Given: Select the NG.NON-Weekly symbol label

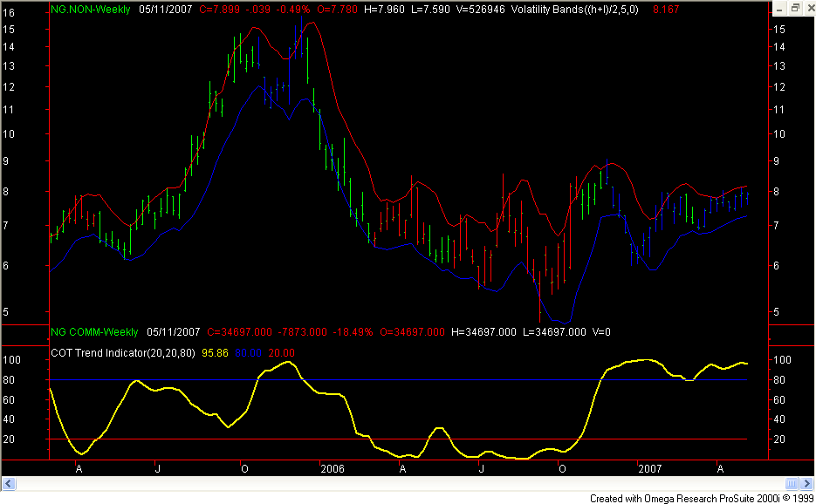Looking at the screenshot, I should (x=91, y=10).
